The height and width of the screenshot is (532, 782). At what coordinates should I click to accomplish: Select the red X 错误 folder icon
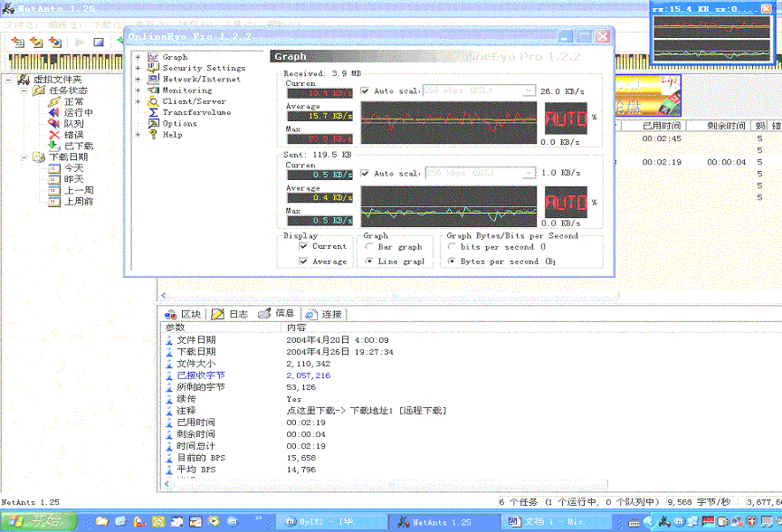tap(54, 134)
